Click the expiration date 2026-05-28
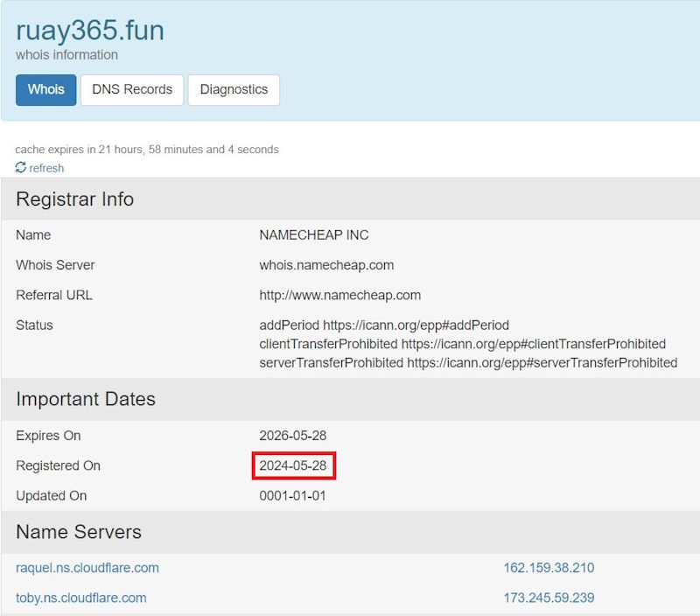 [293, 435]
